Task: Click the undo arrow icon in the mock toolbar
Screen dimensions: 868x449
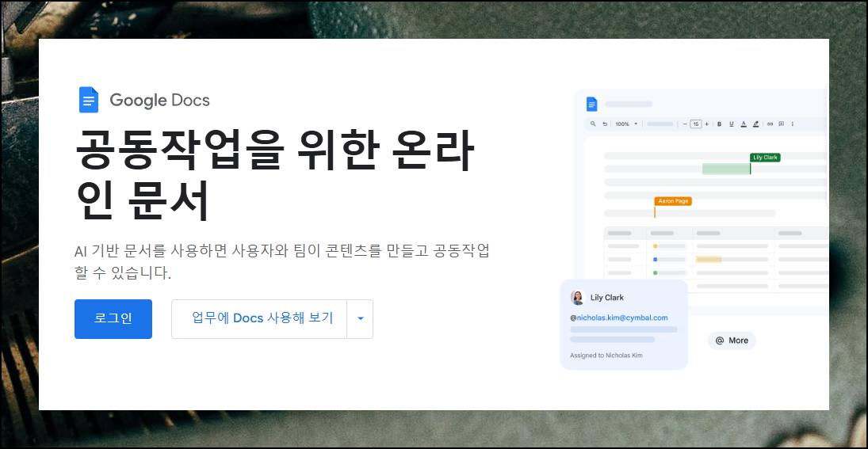Action: click(x=605, y=124)
